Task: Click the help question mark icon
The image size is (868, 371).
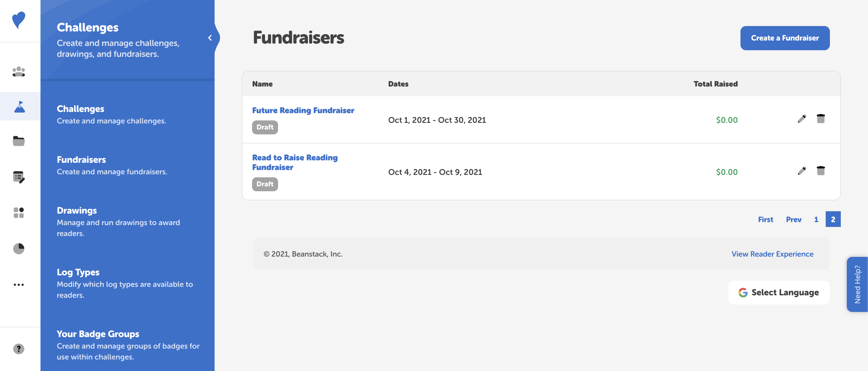Action: [19, 349]
